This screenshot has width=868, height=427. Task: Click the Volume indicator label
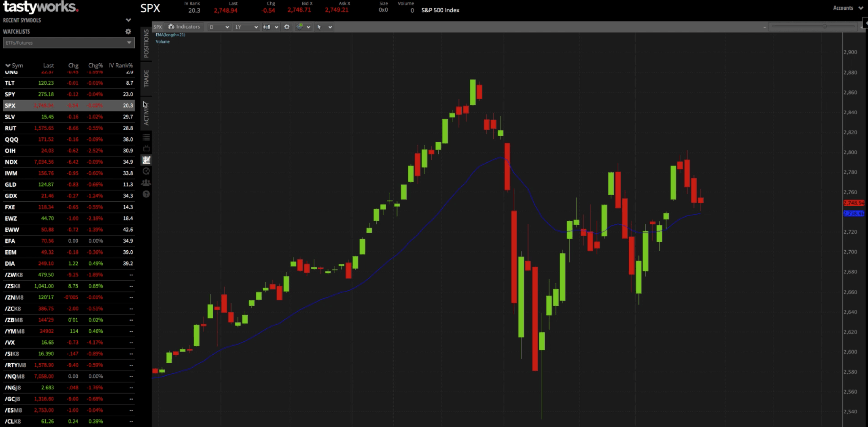162,41
